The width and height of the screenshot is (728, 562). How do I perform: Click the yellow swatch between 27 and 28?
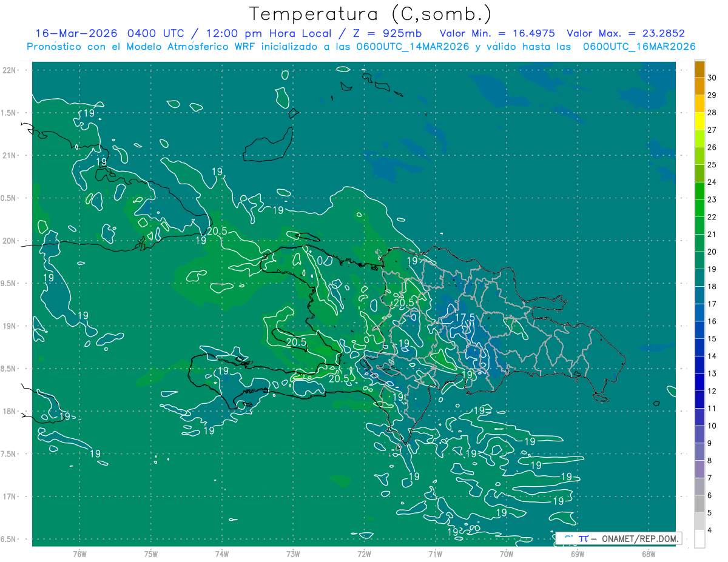point(699,121)
